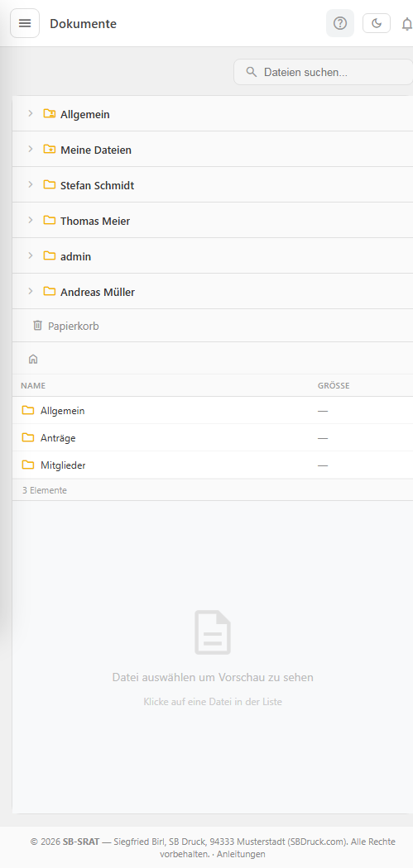The image size is (413, 868).
Task: Sort the list by the GRÖSSE column header
Action: 334,386
